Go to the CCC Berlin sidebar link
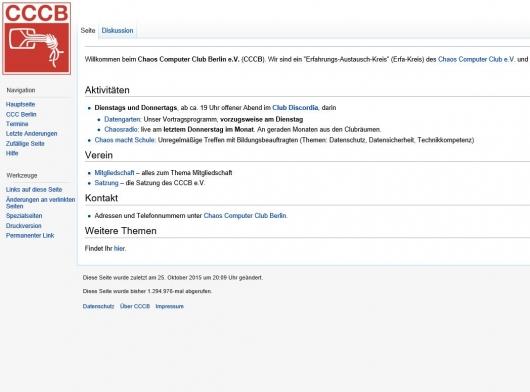This screenshot has height=392, width=530. [21, 114]
